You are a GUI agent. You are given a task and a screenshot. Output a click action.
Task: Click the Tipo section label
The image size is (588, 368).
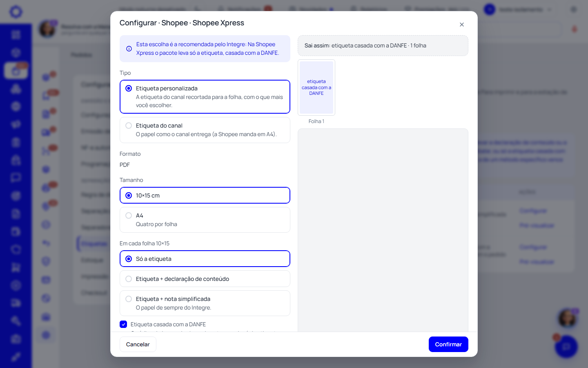(125, 73)
